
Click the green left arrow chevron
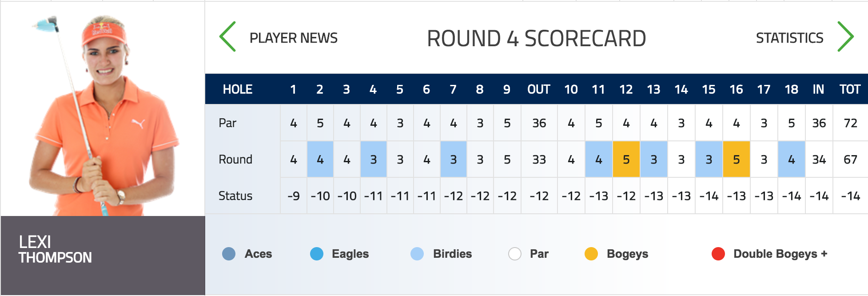(x=227, y=36)
